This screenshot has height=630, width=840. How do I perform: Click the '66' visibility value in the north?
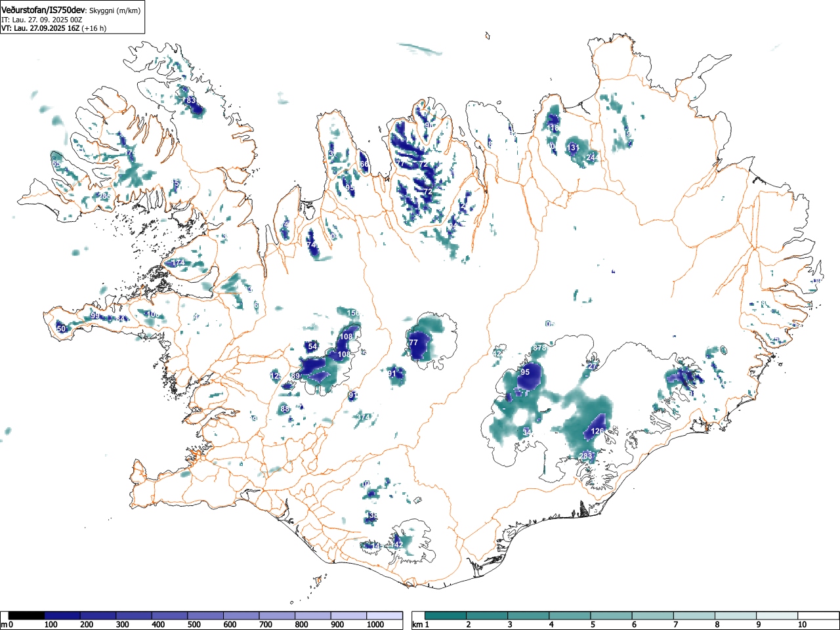point(364,164)
